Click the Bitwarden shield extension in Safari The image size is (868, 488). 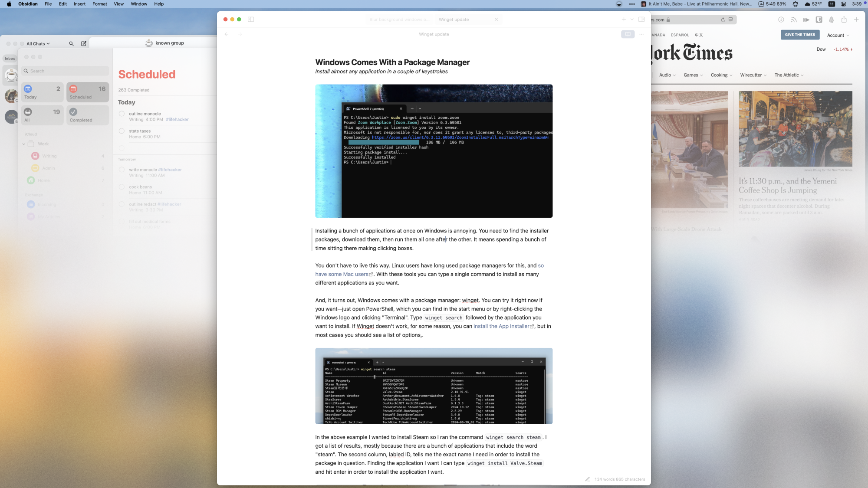pos(819,20)
